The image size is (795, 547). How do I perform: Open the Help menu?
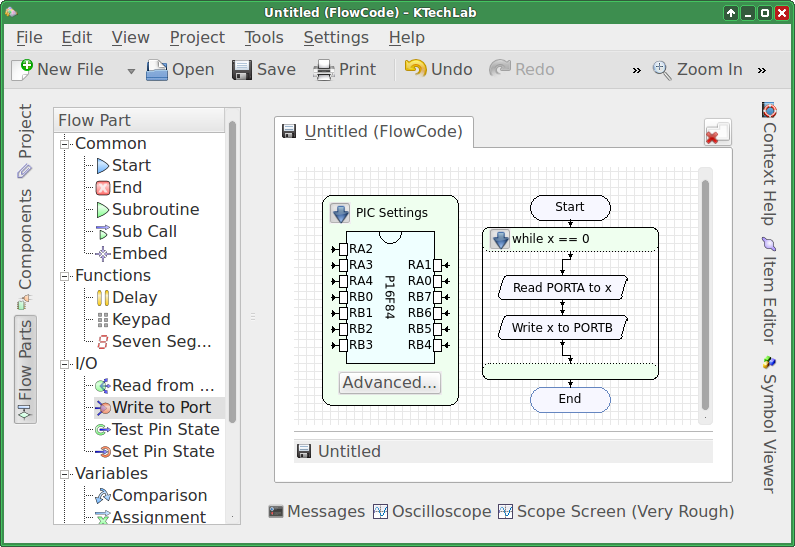407,38
